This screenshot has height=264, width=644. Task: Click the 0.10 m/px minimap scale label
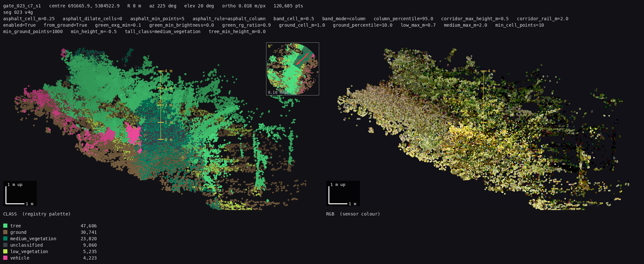pos(278,92)
